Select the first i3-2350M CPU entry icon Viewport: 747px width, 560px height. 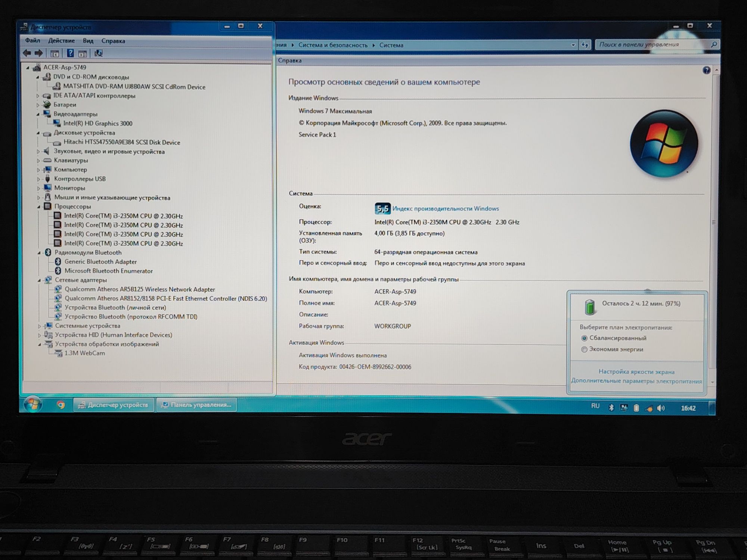58,216
